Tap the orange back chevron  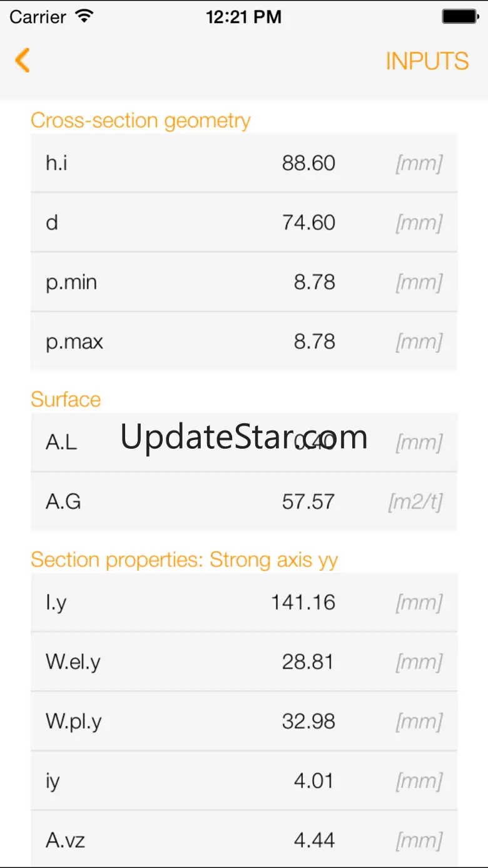pyautogui.click(x=23, y=61)
